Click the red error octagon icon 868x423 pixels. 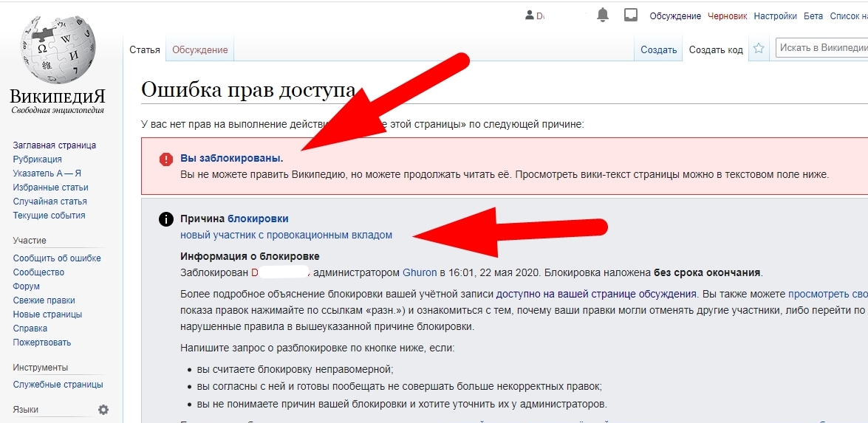pos(166,159)
